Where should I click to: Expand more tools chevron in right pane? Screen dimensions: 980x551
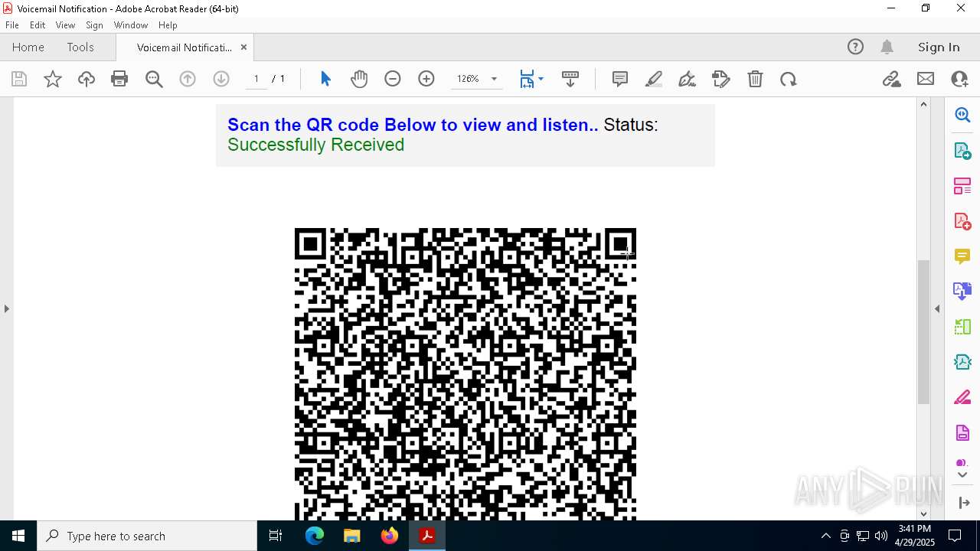962,474
